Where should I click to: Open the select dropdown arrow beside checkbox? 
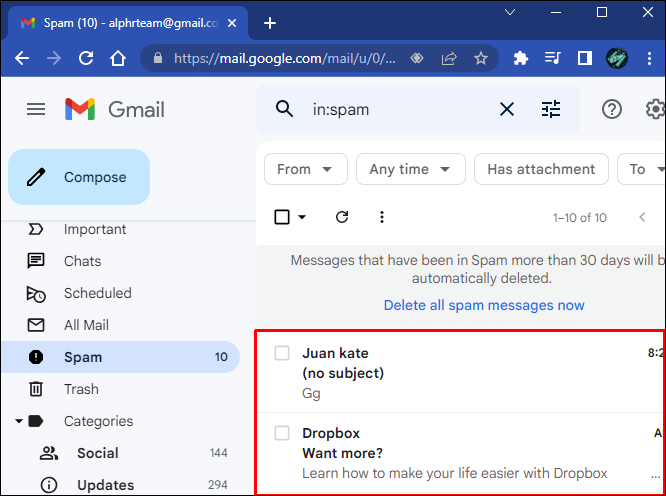coord(302,217)
